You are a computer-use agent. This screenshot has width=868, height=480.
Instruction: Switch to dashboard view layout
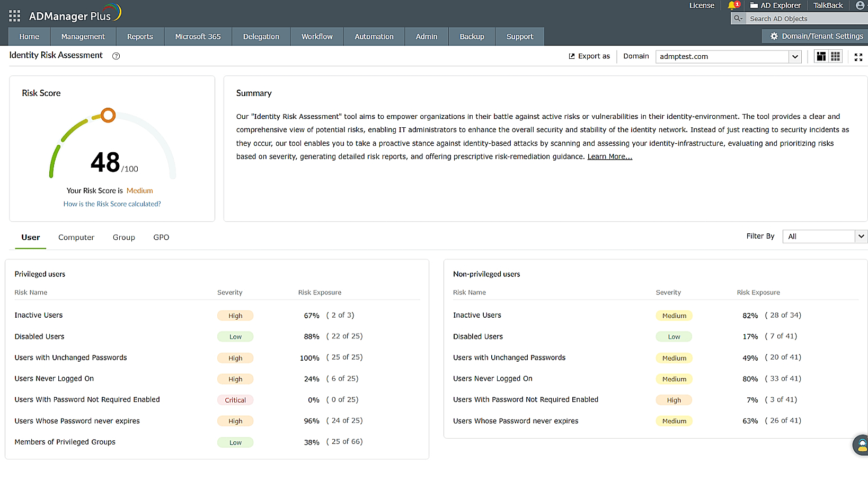tap(821, 56)
